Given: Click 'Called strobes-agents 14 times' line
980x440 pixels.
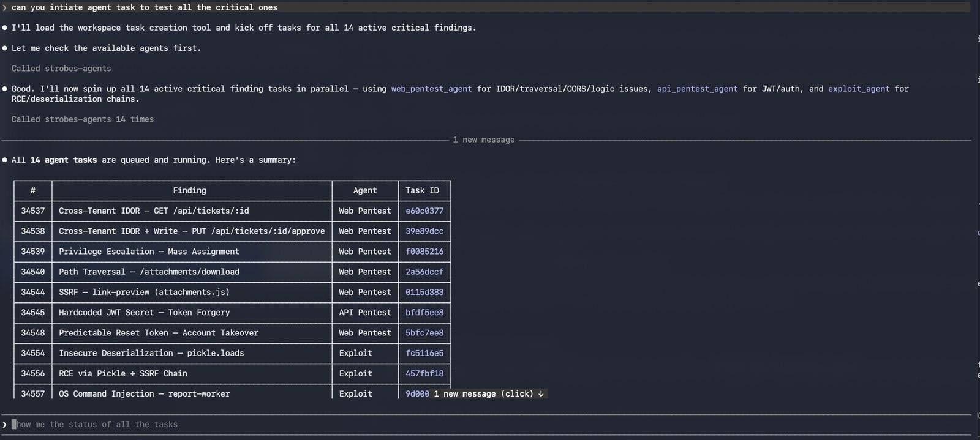Looking at the screenshot, I should (83, 119).
